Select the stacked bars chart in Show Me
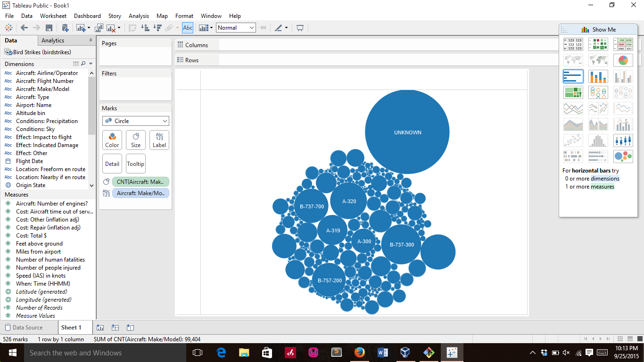 pyautogui.click(x=598, y=76)
